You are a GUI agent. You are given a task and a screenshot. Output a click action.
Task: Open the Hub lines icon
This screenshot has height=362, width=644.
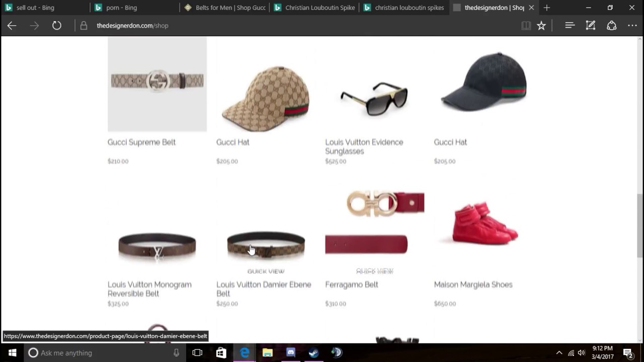coord(570,25)
